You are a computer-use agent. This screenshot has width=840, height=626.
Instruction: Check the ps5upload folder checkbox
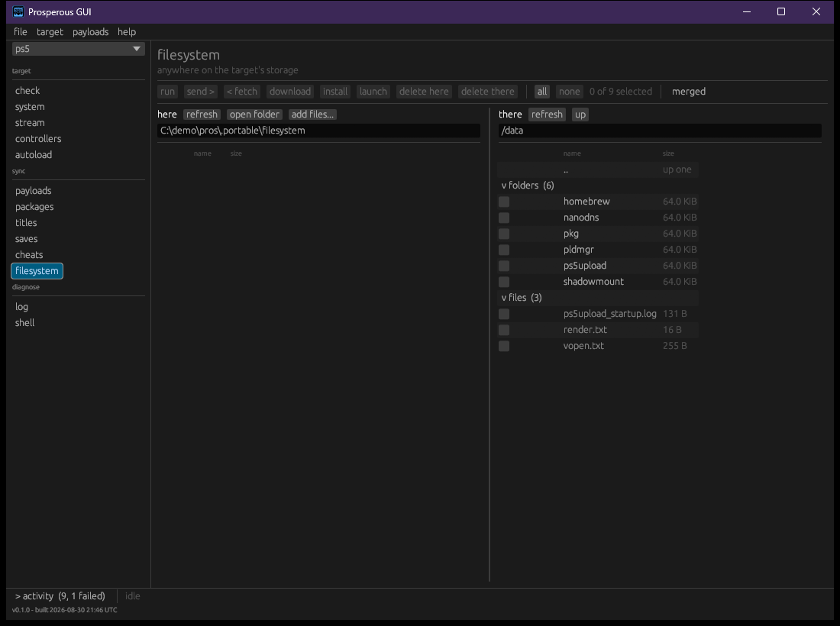pyautogui.click(x=504, y=266)
